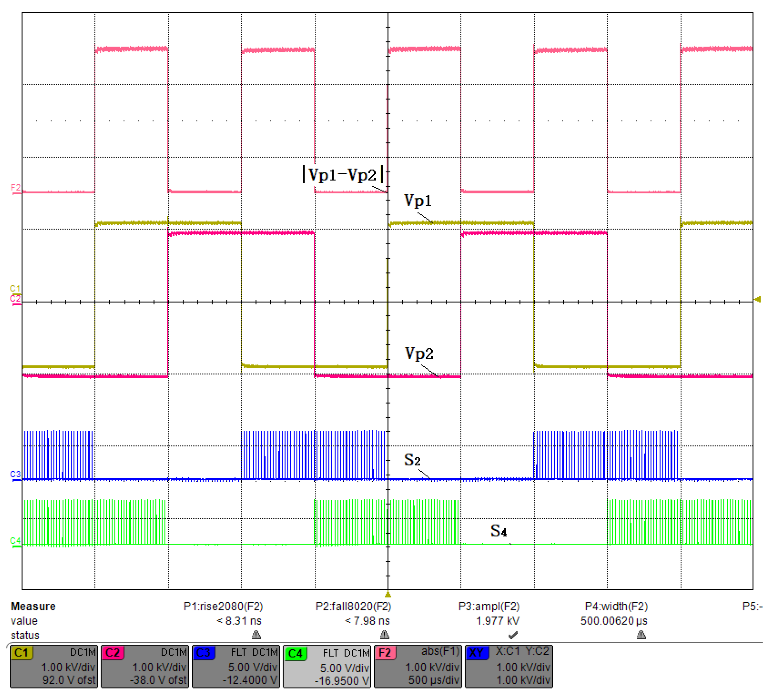Viewport: 773px width, 700px height.
Task: Select the C3 channel descriptor box
Action: click(x=236, y=667)
